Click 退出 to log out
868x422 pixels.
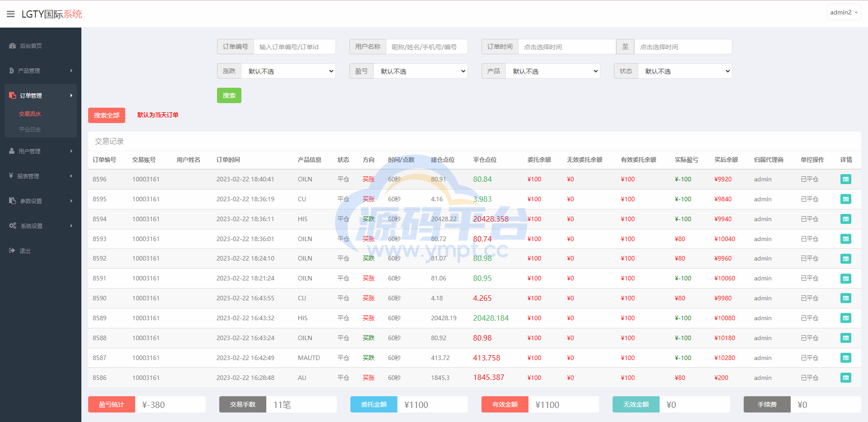pyautogui.click(x=25, y=251)
